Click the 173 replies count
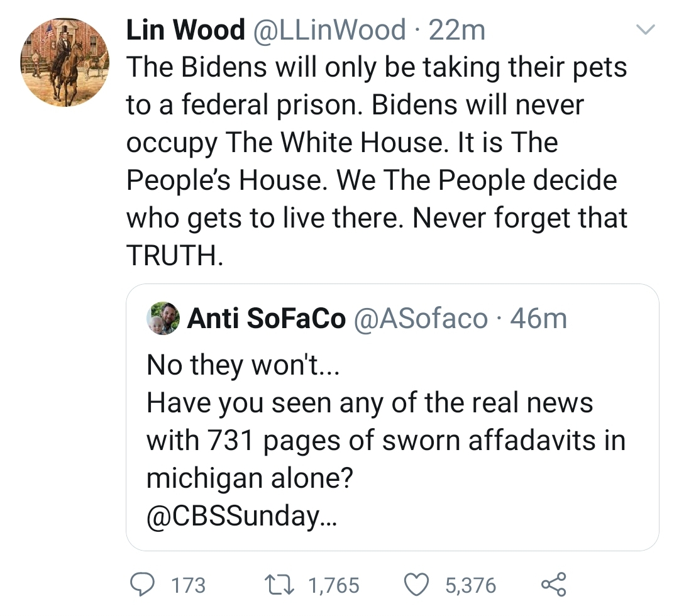The width and height of the screenshot is (679, 616). click(x=188, y=586)
